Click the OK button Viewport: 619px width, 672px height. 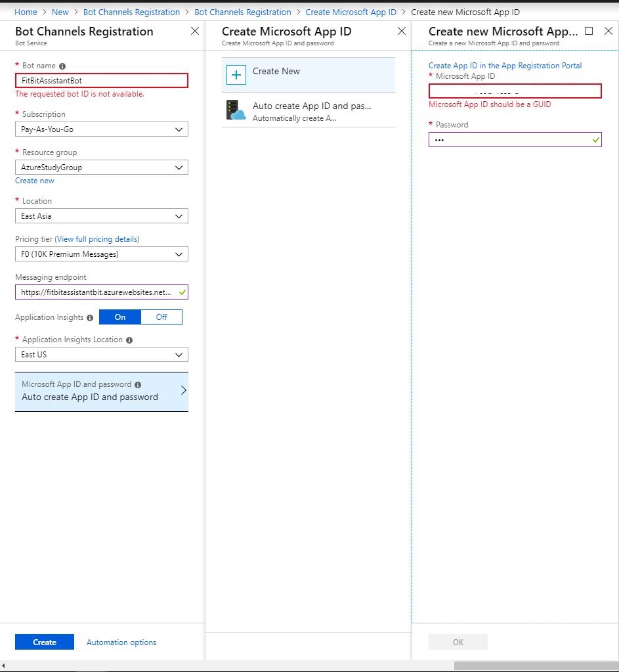coord(458,642)
